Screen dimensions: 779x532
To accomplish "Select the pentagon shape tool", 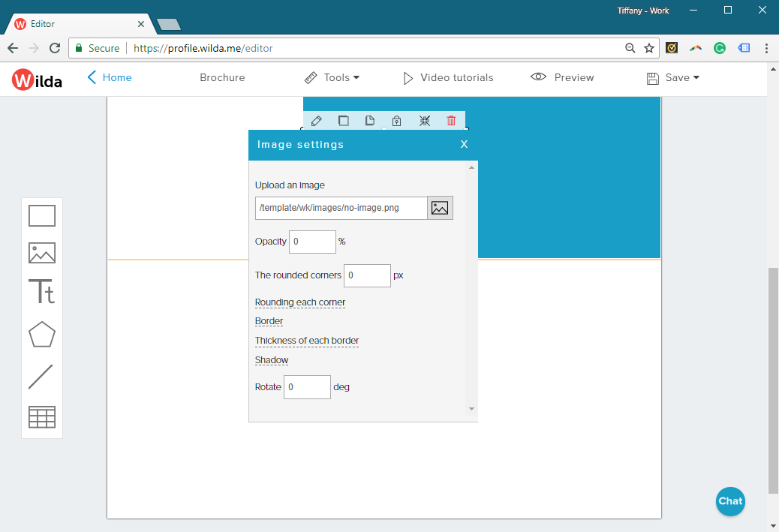I will [42, 335].
